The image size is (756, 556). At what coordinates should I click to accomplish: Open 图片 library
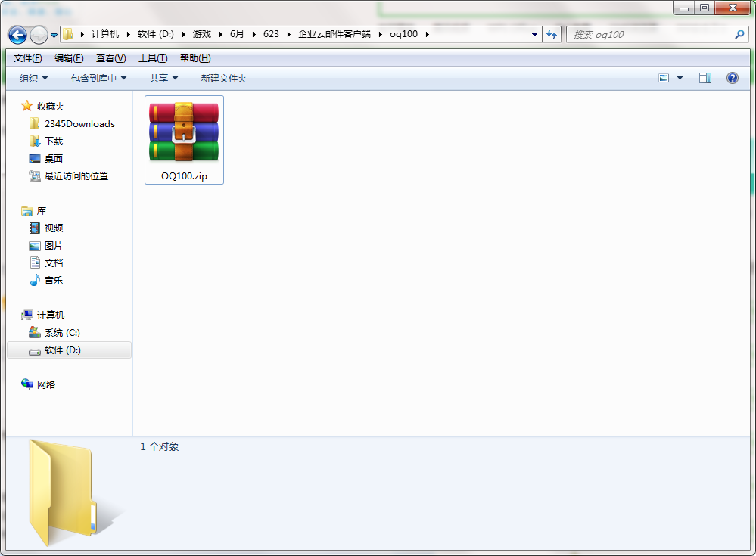(54, 245)
